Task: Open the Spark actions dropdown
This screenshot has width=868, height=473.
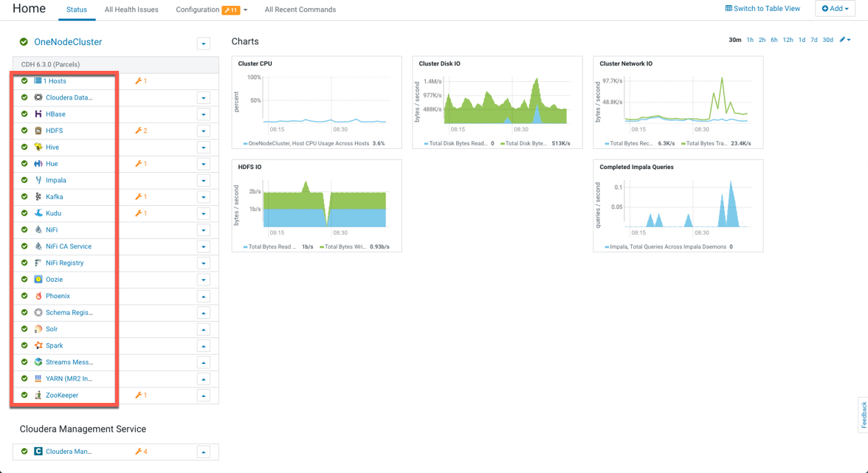Action: point(204,346)
